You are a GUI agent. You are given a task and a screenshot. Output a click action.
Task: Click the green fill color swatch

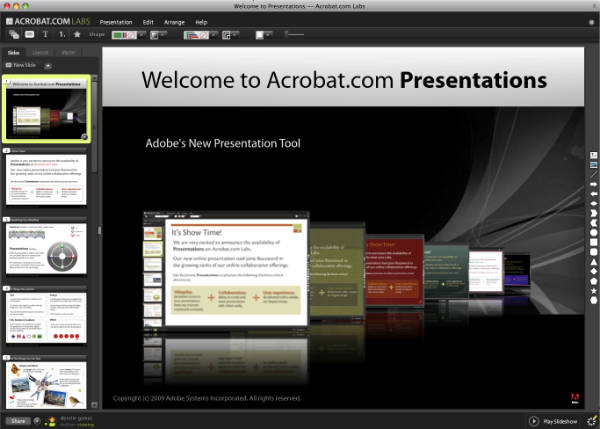pos(117,35)
